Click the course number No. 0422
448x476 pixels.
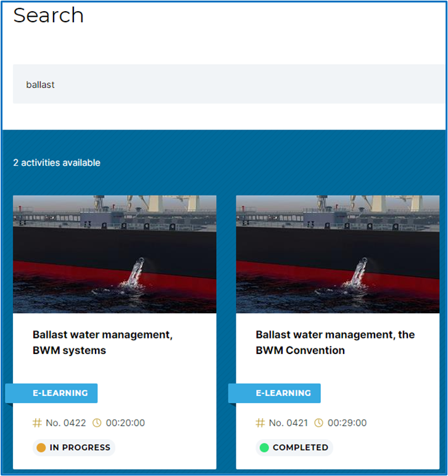click(x=65, y=423)
